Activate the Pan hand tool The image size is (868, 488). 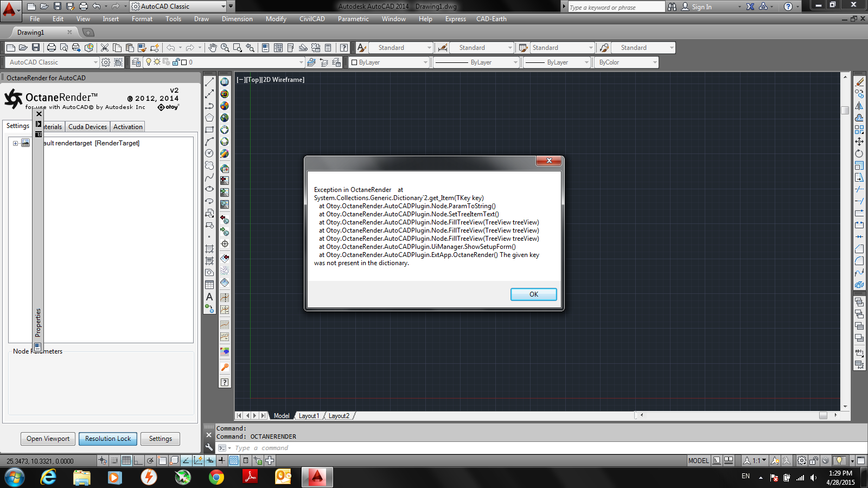(x=213, y=48)
